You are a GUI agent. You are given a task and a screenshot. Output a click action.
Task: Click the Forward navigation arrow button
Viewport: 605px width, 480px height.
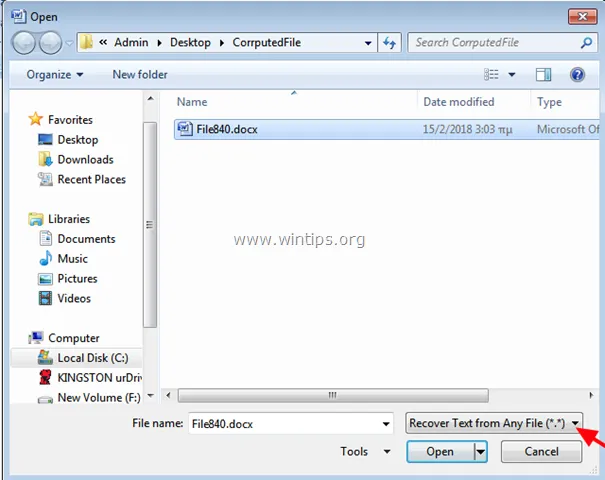[51, 42]
